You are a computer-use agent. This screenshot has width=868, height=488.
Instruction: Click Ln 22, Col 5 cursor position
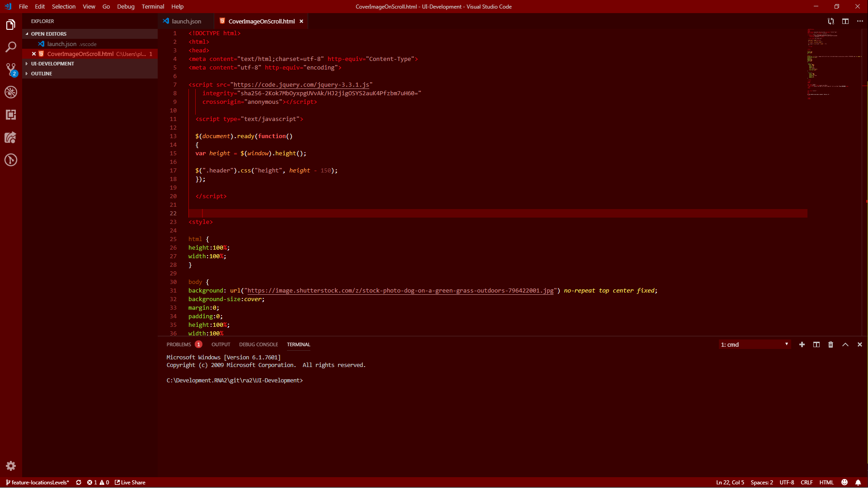pyautogui.click(x=730, y=483)
